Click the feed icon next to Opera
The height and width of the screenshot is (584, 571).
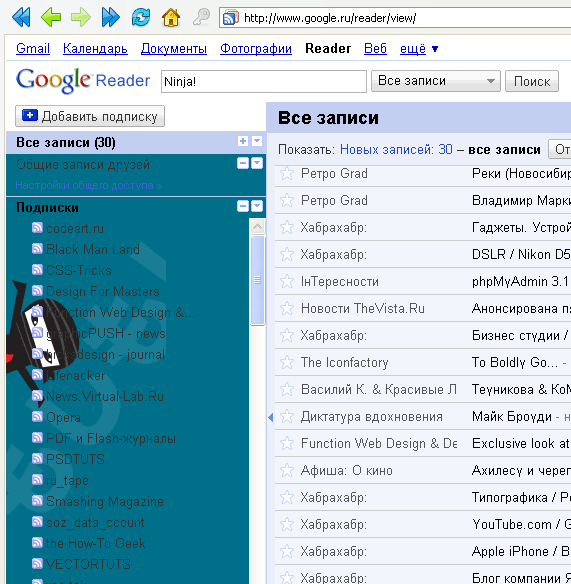[37, 416]
